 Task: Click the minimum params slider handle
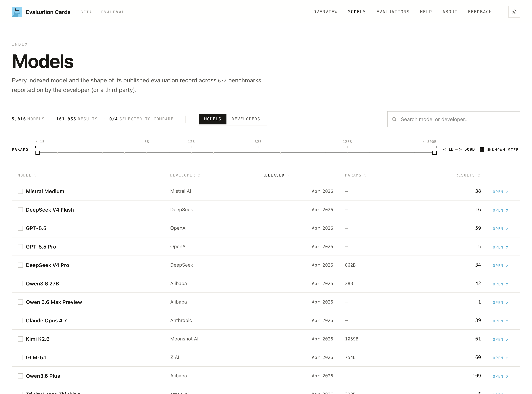coord(38,153)
